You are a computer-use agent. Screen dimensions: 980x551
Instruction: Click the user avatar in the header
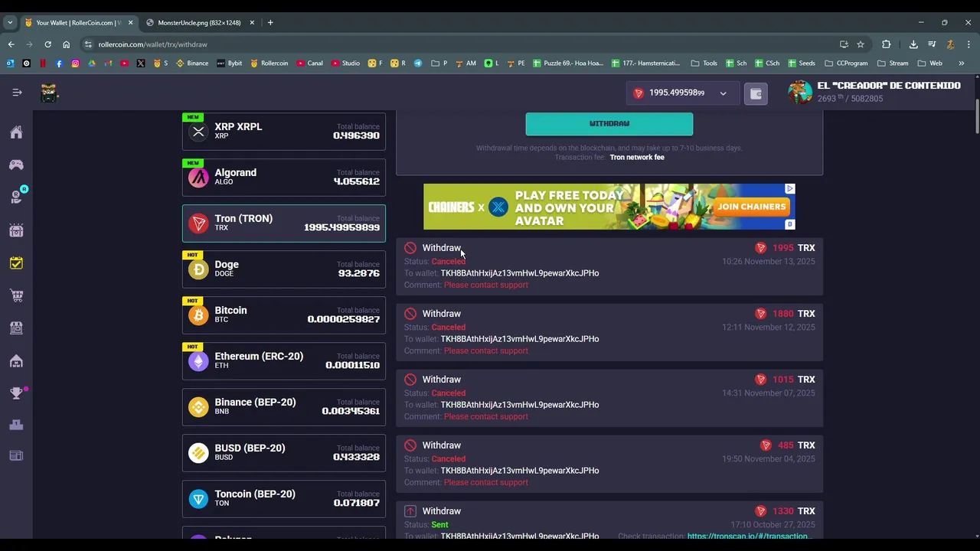click(800, 93)
